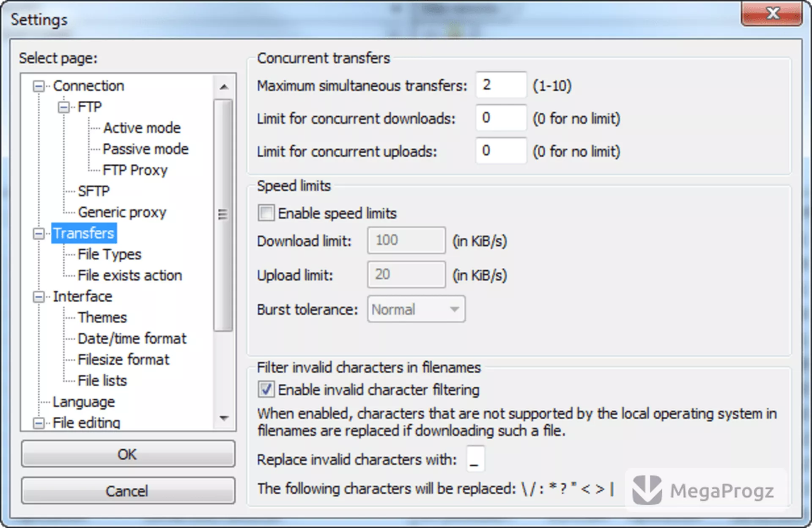Click the page tree scrollbar thumb
Viewport: 812px width, 528px height.
click(223, 215)
